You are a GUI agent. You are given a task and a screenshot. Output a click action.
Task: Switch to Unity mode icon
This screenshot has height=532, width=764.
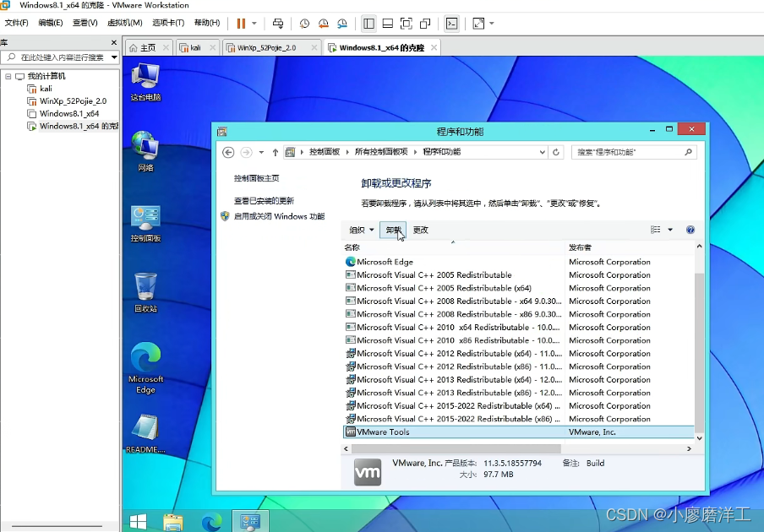point(425,24)
